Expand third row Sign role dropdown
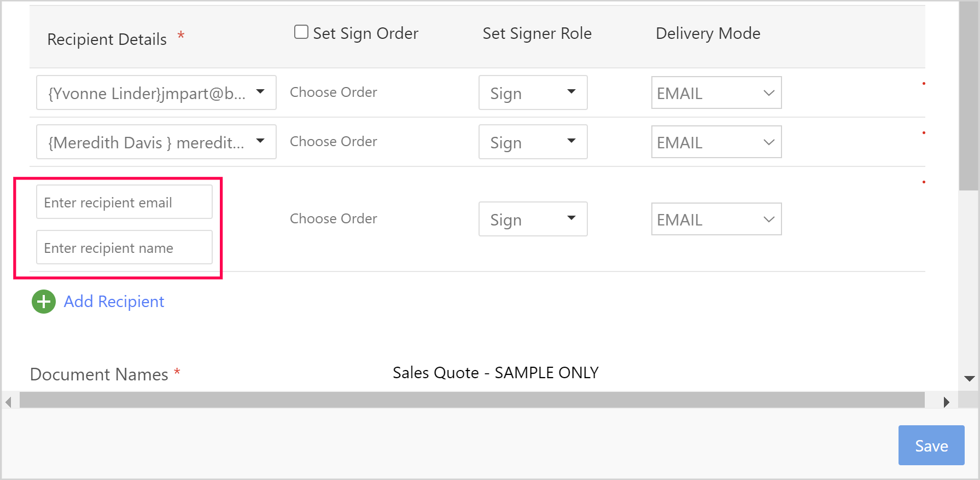This screenshot has width=980, height=480. tap(533, 219)
